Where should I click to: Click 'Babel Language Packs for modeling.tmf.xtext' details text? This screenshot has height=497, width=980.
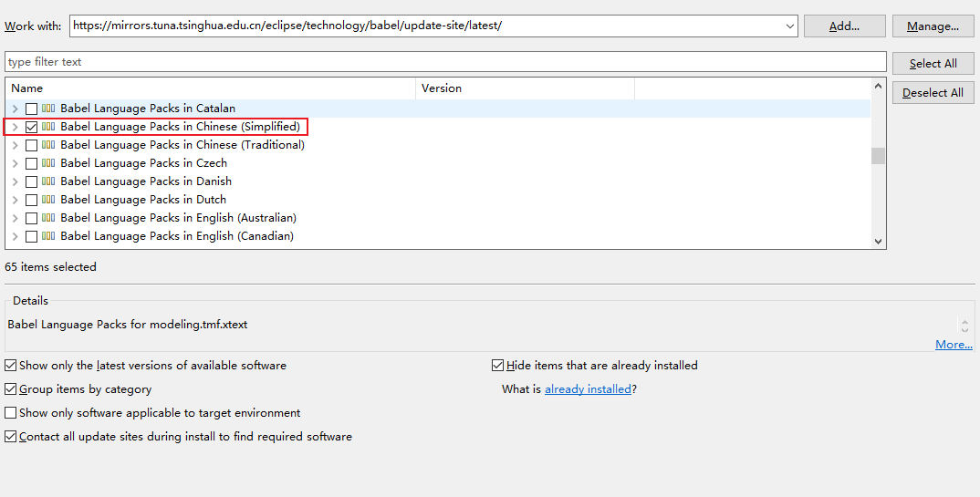point(128,325)
